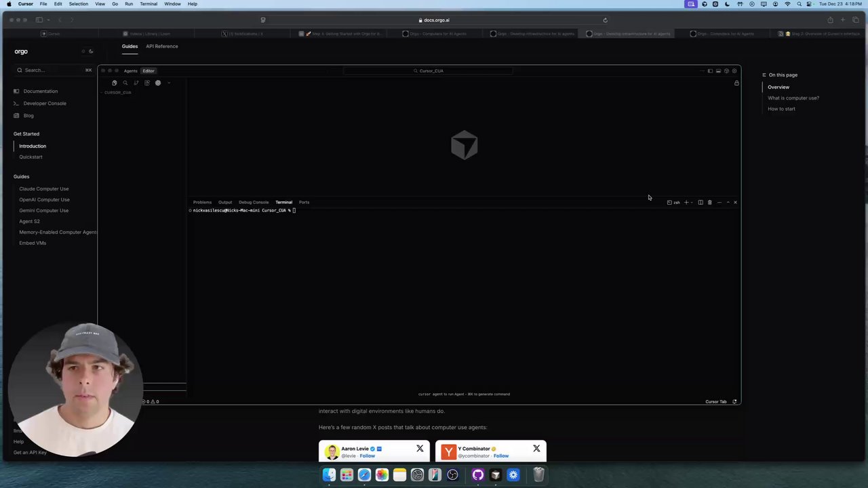The image size is (868, 488).
Task: Open Cursor settings gear in title bar
Action: (x=734, y=70)
